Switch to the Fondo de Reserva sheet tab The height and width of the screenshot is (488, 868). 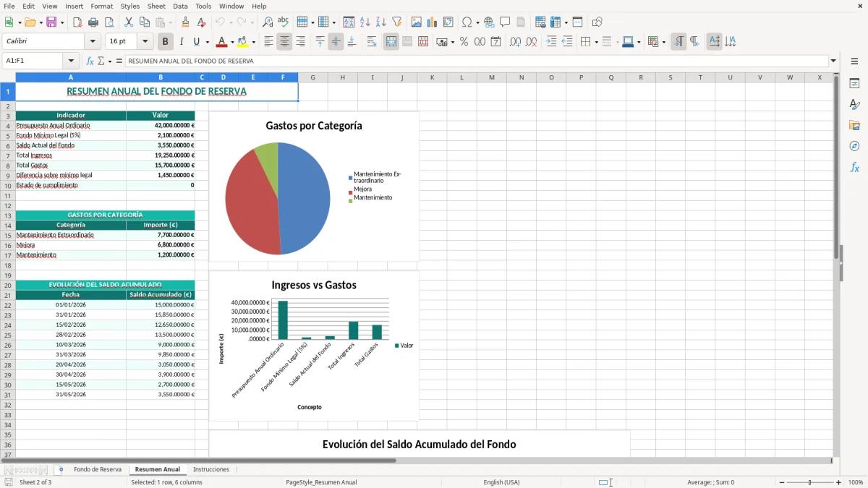point(98,470)
